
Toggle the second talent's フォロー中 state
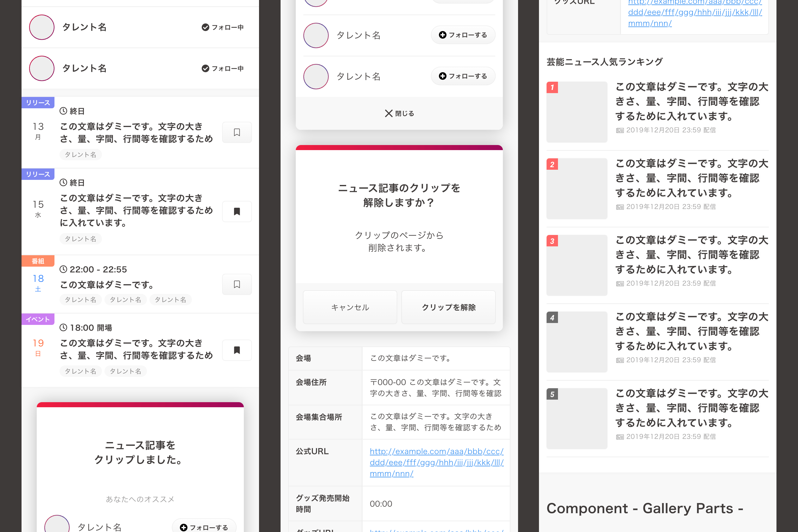(223, 68)
